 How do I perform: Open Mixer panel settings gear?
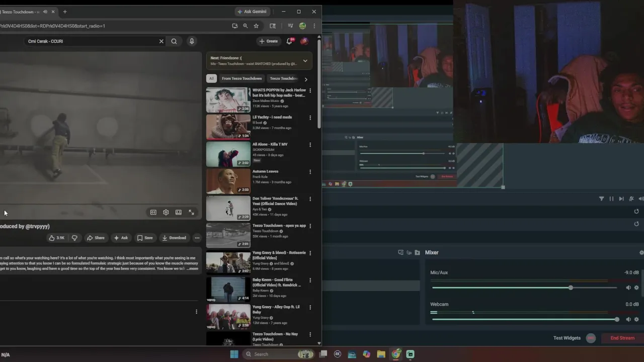pyautogui.click(x=641, y=252)
